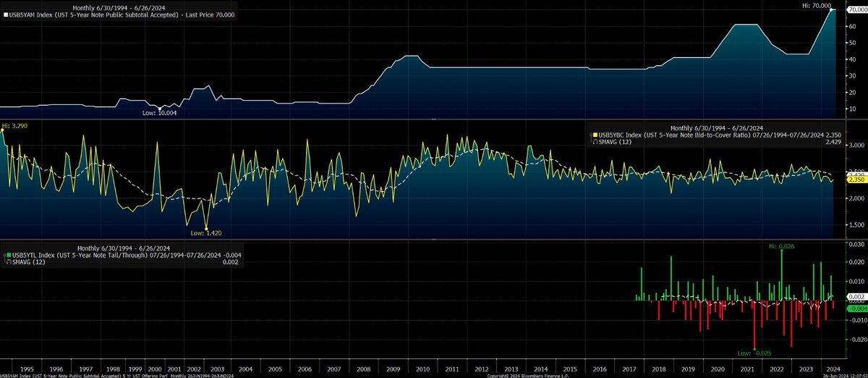
Task: Click the 2.000 tick on the bid-to-cover axis
Action: tap(856, 198)
